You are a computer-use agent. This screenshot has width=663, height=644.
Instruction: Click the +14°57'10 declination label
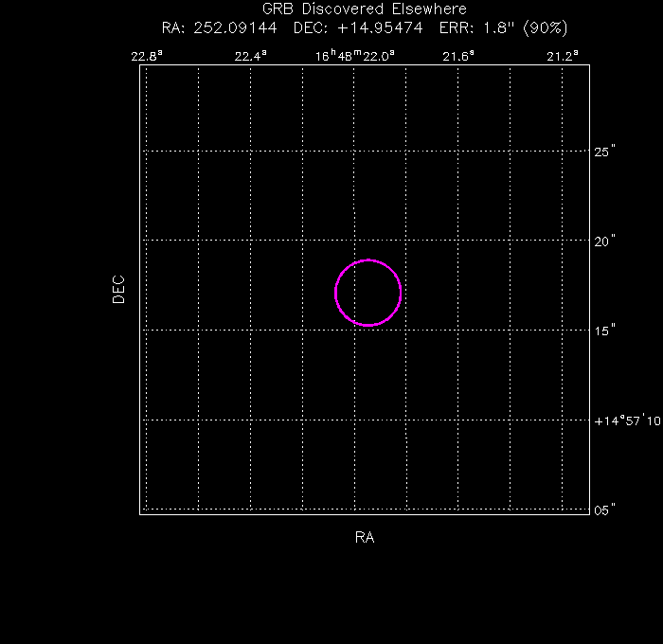(627, 420)
